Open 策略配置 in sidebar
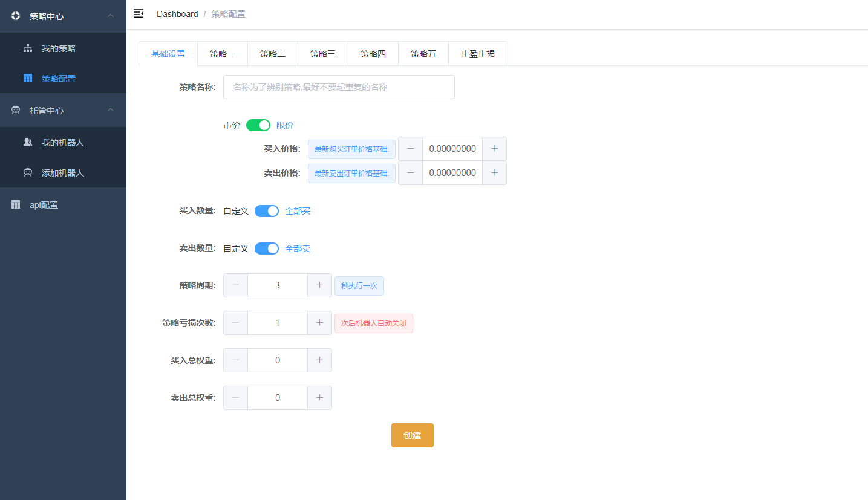Image resolution: width=868 pixels, height=500 pixels. point(63,79)
